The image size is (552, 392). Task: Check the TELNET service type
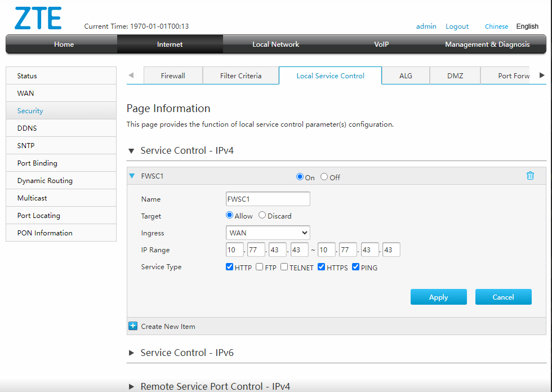284,267
